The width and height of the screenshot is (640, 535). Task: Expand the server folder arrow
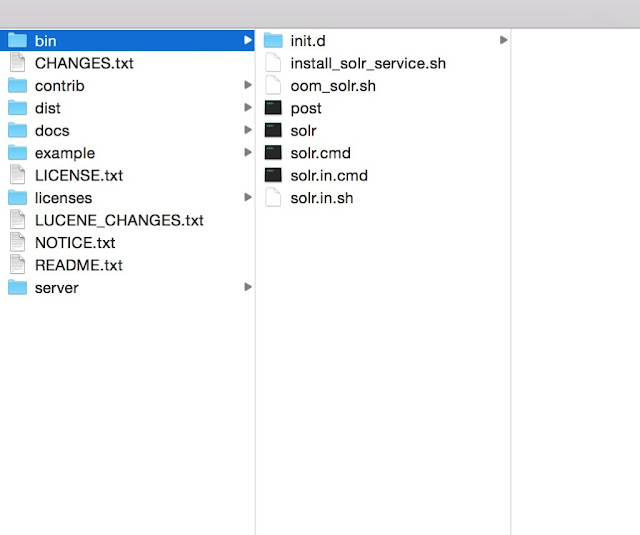pos(247,287)
